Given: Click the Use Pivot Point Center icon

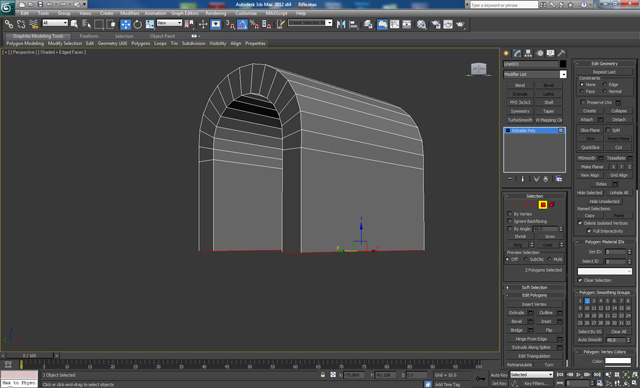Looking at the screenshot, I should pyautogui.click(x=189, y=24).
